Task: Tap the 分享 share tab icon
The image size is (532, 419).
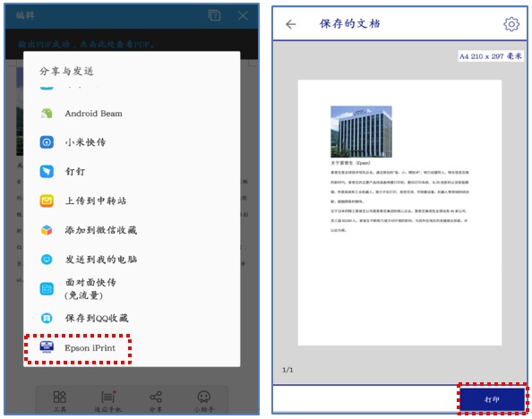Action: [x=156, y=401]
